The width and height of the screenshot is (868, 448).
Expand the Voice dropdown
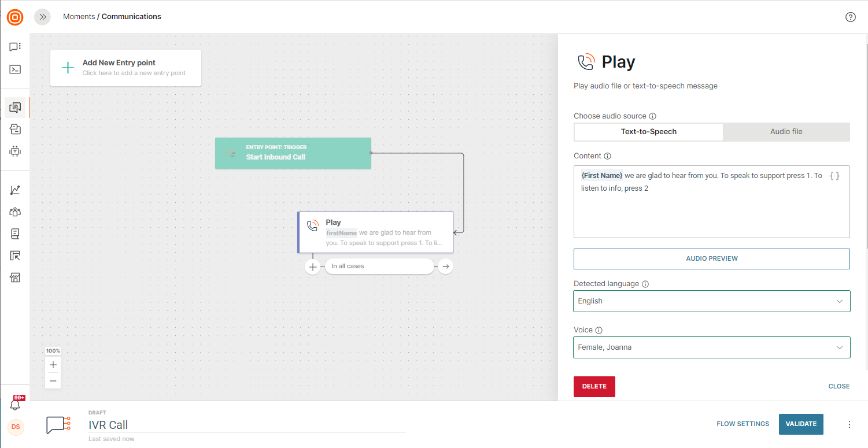tap(711, 347)
